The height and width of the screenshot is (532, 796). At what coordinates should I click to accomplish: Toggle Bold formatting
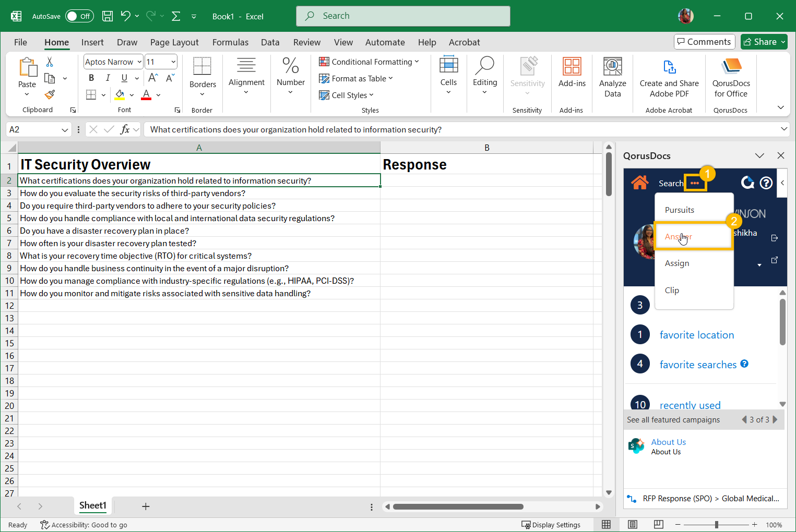pos(91,78)
